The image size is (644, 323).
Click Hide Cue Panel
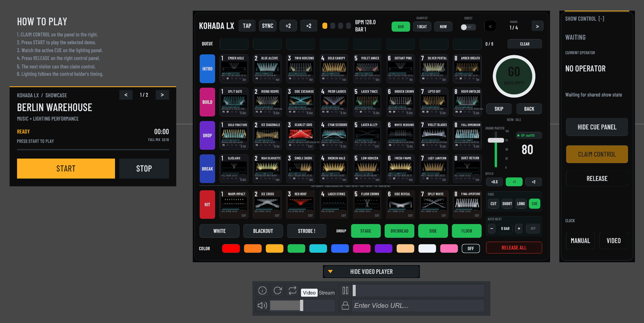(x=597, y=127)
